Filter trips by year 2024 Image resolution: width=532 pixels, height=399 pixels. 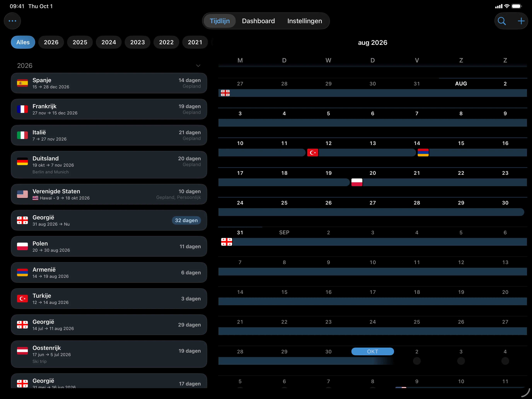tap(109, 42)
